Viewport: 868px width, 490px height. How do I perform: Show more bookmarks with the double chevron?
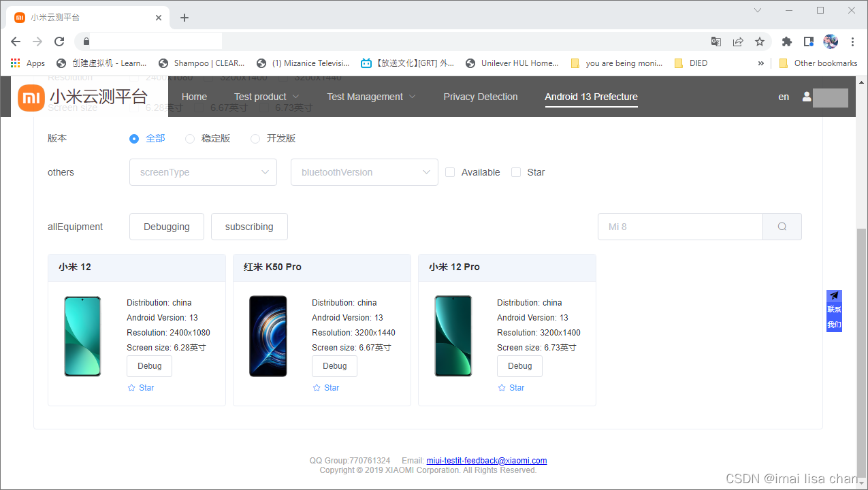pos(761,63)
